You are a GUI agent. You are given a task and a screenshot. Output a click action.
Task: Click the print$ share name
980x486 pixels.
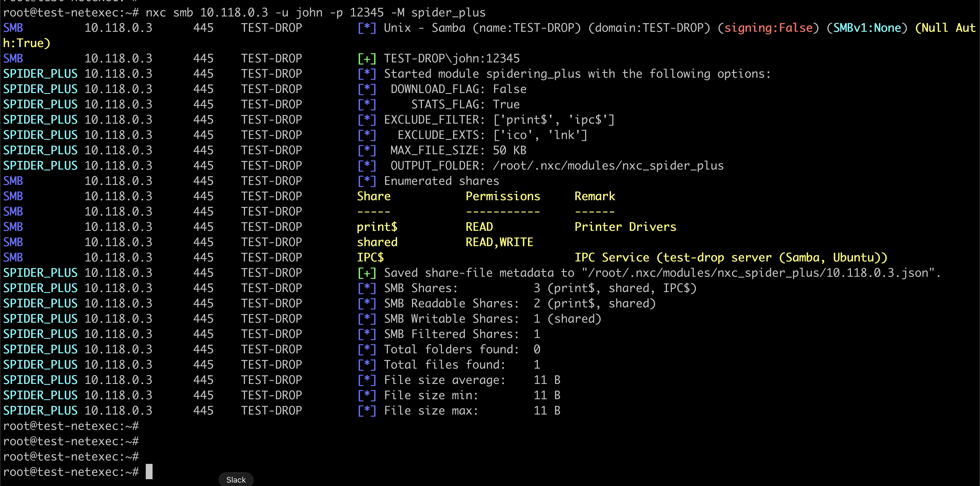[377, 227]
